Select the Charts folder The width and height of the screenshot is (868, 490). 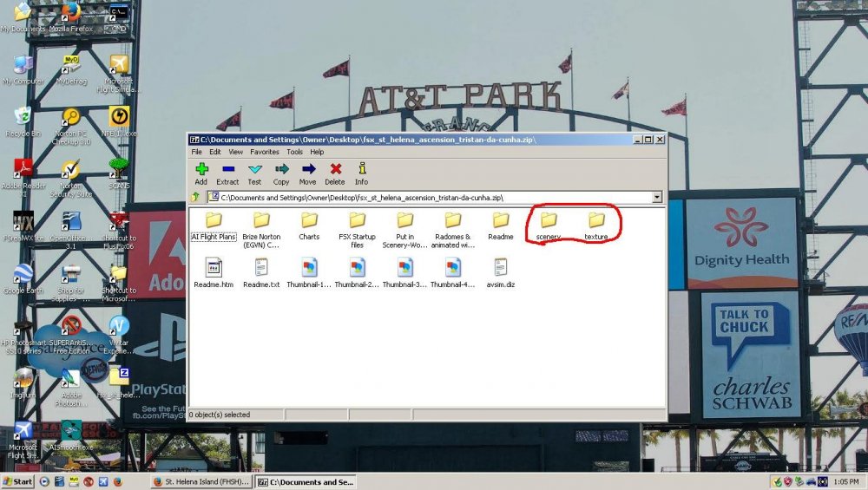pos(310,226)
